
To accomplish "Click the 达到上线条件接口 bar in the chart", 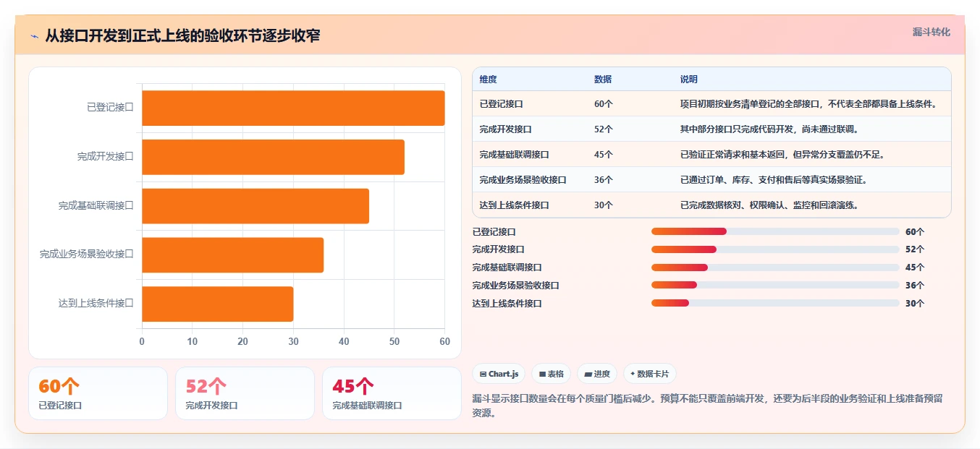I will point(217,304).
